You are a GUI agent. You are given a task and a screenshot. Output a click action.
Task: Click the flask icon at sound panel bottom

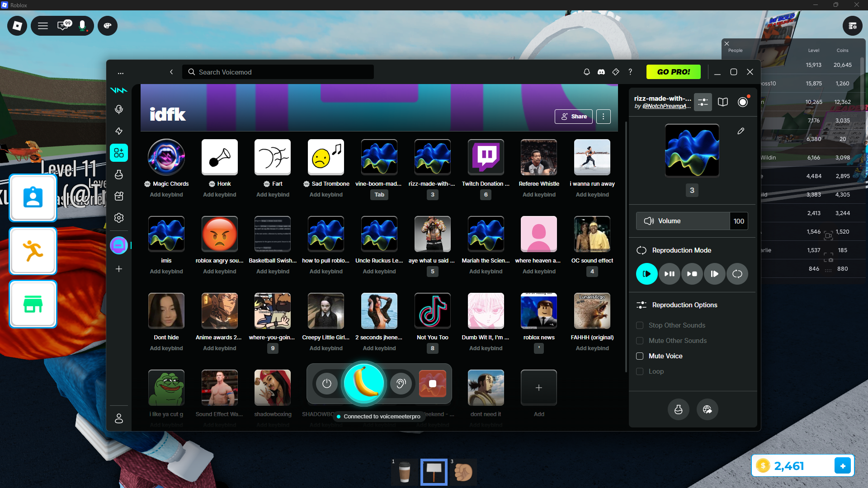pos(679,409)
